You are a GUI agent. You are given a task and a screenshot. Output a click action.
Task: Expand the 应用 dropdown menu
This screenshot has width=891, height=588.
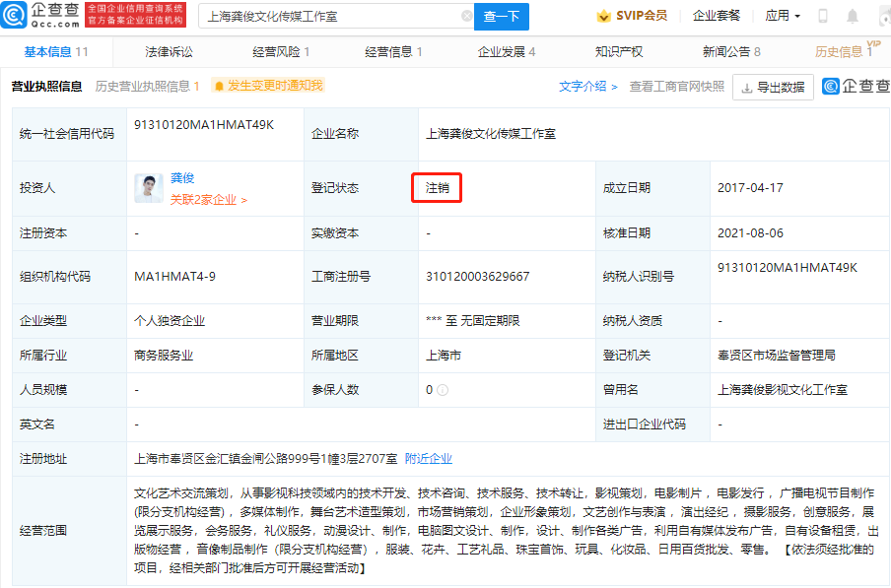[783, 16]
